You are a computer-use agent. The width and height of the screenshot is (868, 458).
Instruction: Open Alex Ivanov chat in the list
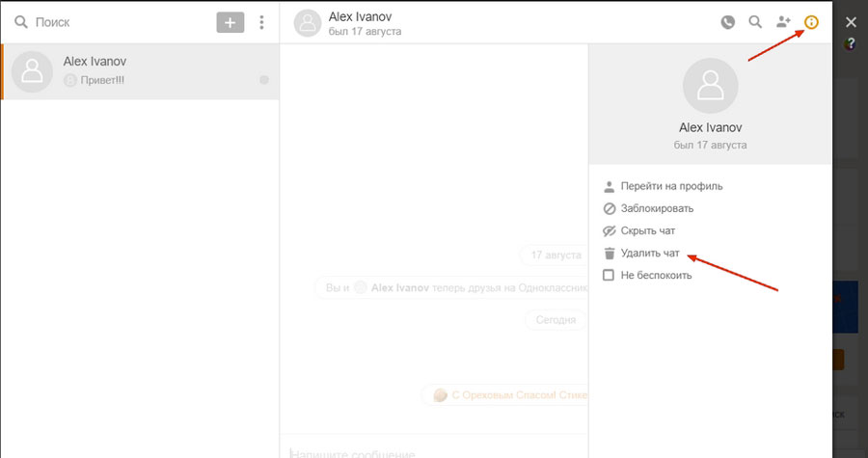click(140, 70)
